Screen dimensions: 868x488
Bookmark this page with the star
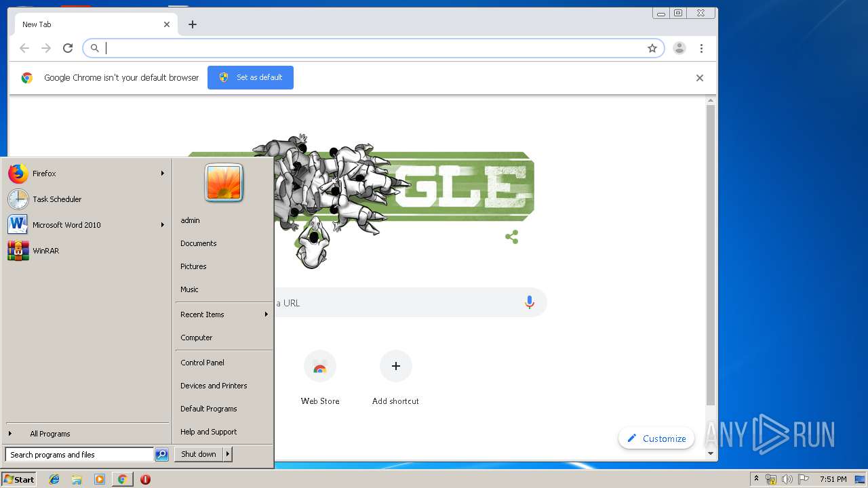coord(652,48)
